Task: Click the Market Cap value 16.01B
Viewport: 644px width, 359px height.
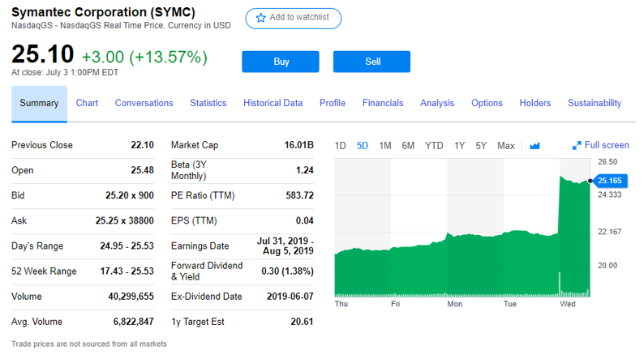Action: (x=298, y=145)
